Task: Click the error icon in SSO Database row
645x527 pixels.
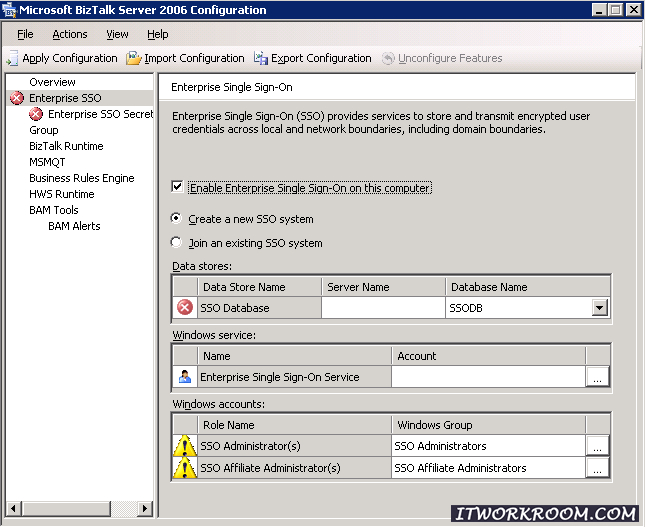Action: tap(185, 307)
